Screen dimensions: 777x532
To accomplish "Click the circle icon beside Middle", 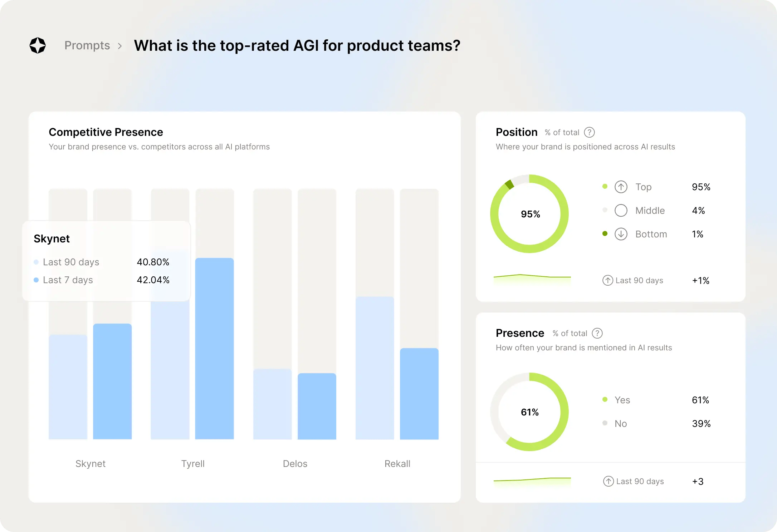I will 621,210.
